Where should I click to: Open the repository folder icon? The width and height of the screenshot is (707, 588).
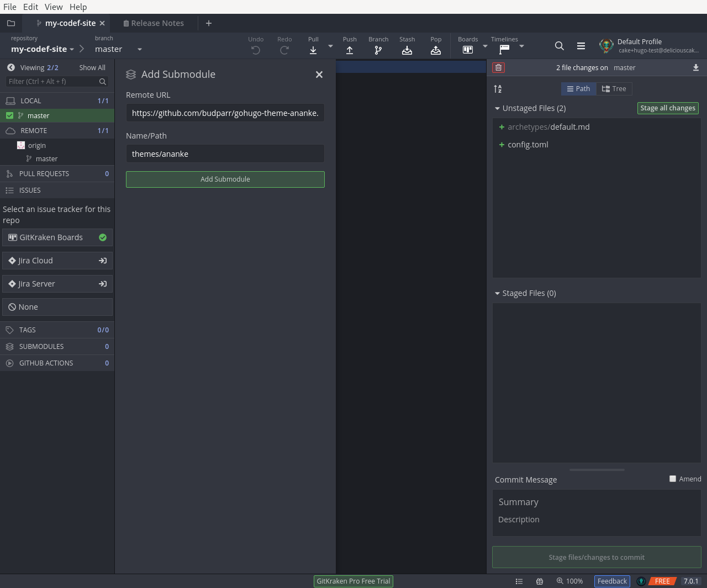(10, 23)
